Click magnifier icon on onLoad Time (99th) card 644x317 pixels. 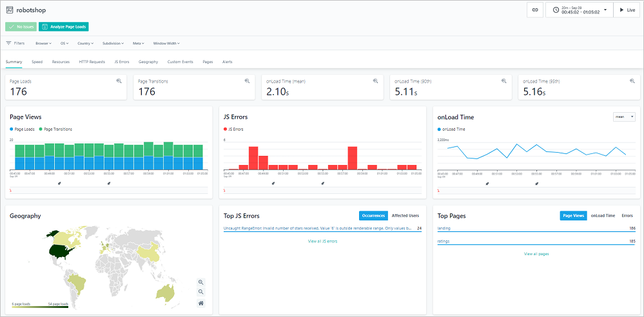(632, 81)
